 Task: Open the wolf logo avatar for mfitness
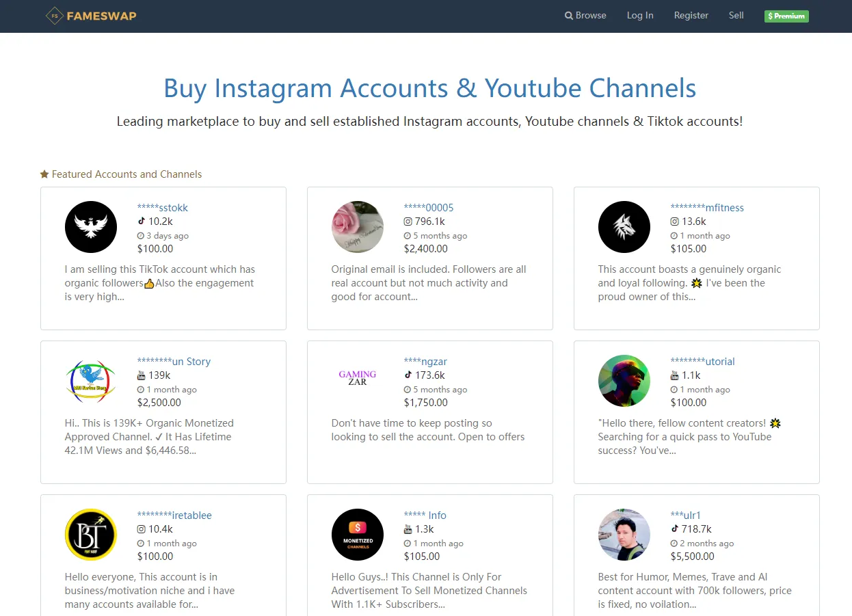point(624,227)
